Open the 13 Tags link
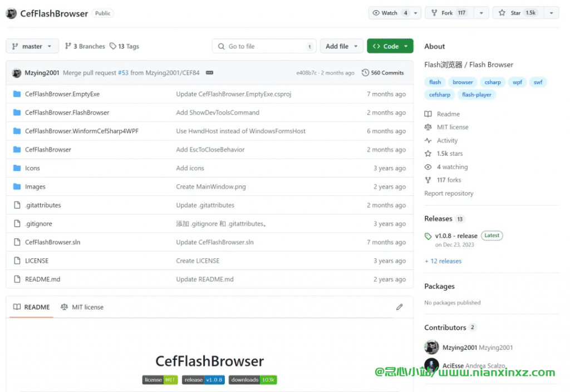The image size is (570, 392). coord(124,46)
